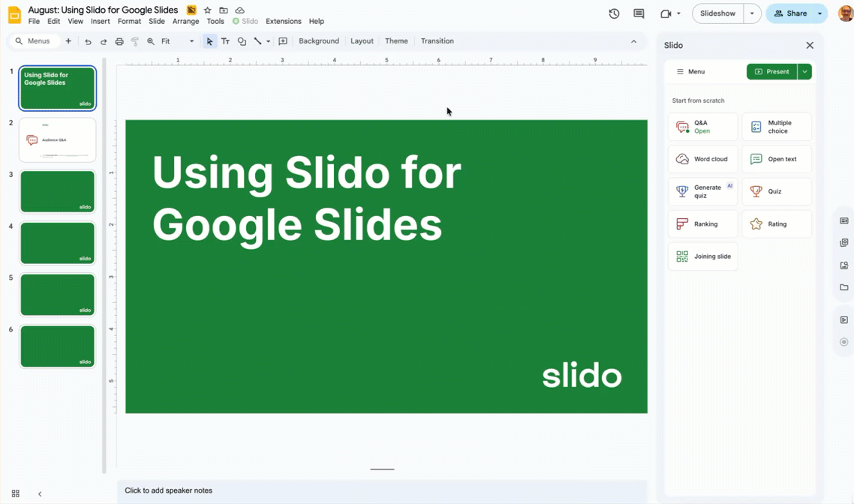This screenshot has width=854, height=504.
Task: Open the Arrange menu
Action: [x=185, y=21]
